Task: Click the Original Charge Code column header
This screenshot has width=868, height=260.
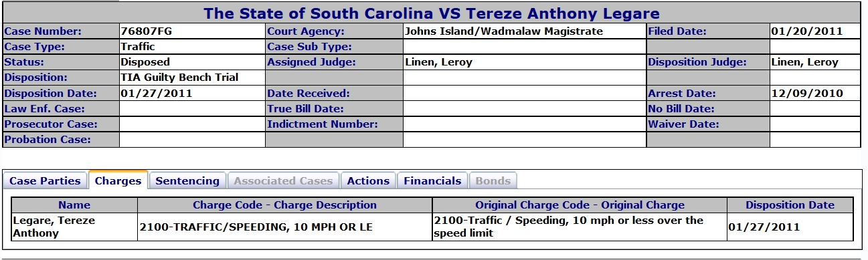Action: pos(580,205)
